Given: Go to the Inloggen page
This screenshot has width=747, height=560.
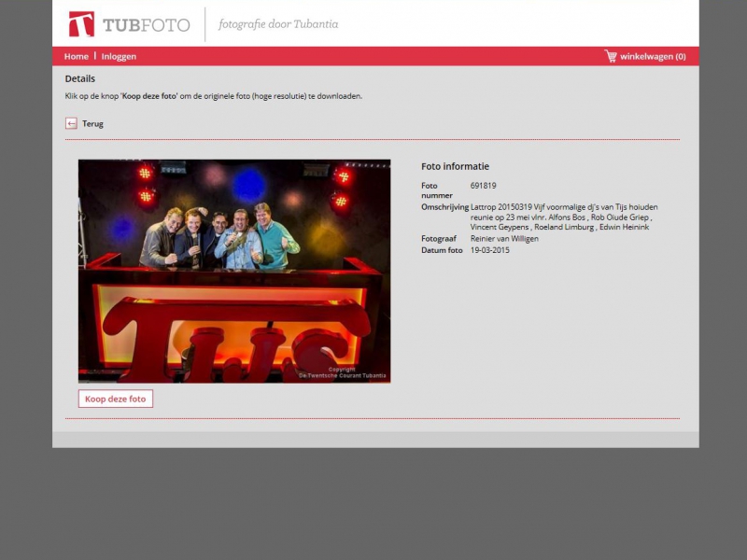Looking at the screenshot, I should tap(119, 56).
